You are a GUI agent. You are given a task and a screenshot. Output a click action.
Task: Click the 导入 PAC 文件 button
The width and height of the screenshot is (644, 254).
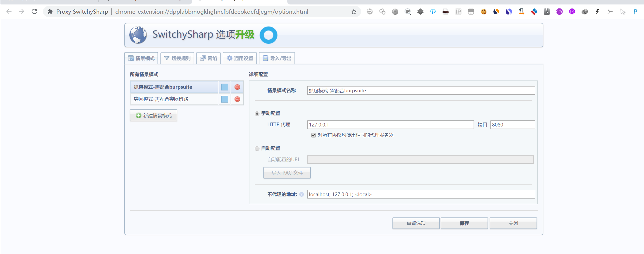pos(287,173)
